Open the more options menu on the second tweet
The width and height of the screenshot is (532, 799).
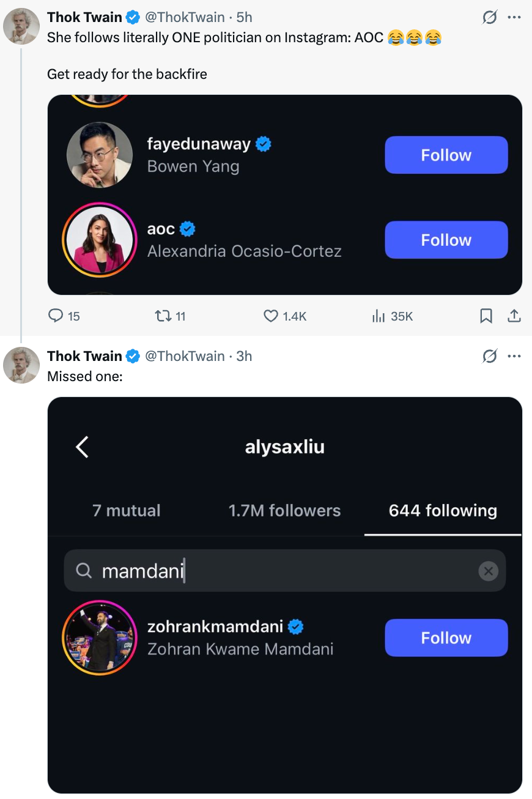point(514,355)
